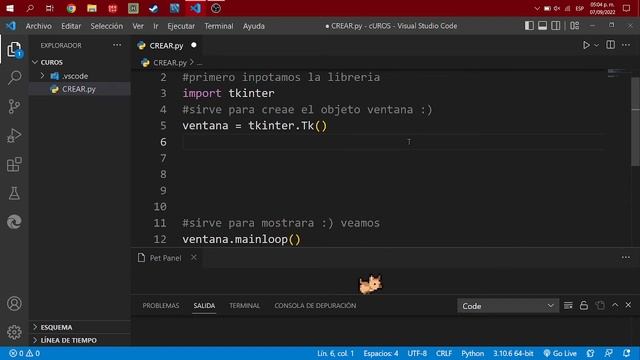Change encoding via UTF-8 status item

[x=417, y=353]
